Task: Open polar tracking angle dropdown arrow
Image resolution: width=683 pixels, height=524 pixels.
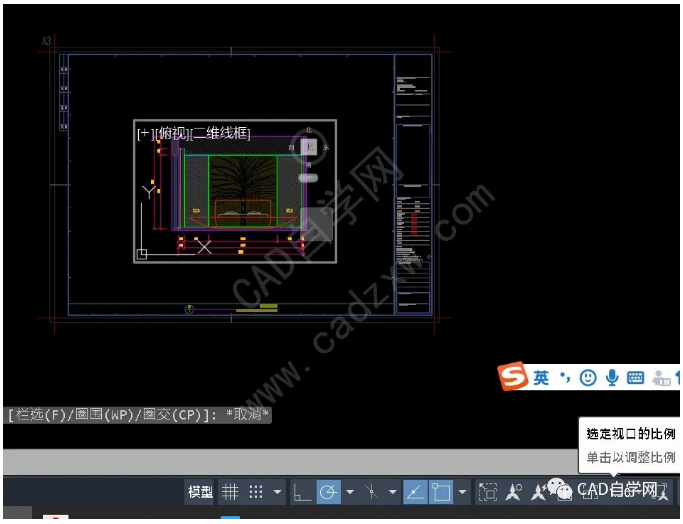Action: tap(350, 492)
